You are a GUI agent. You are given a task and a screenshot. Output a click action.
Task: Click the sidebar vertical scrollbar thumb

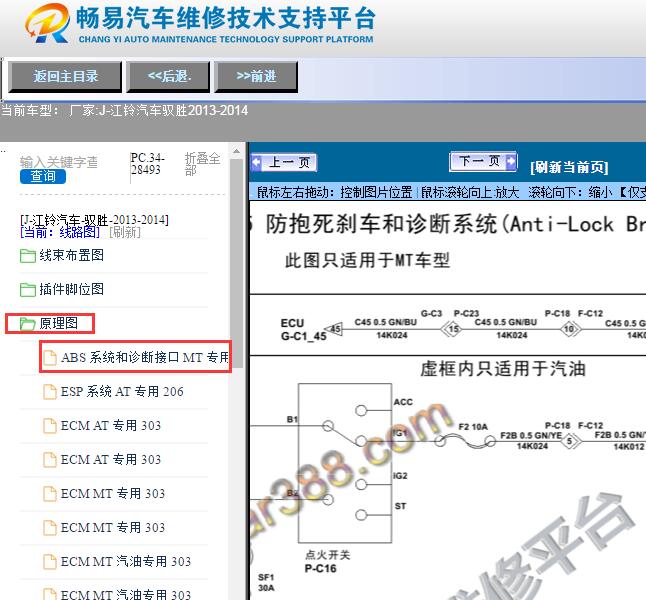(x=236, y=263)
